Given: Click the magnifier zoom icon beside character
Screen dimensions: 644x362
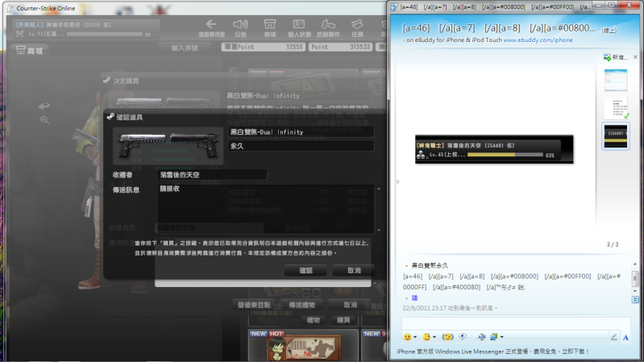Looking at the screenshot, I should [44, 120].
